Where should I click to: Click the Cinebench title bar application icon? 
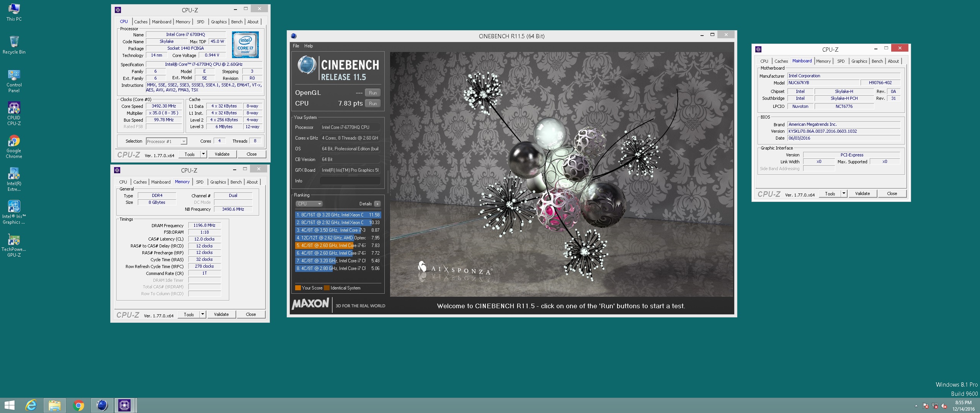(x=294, y=36)
